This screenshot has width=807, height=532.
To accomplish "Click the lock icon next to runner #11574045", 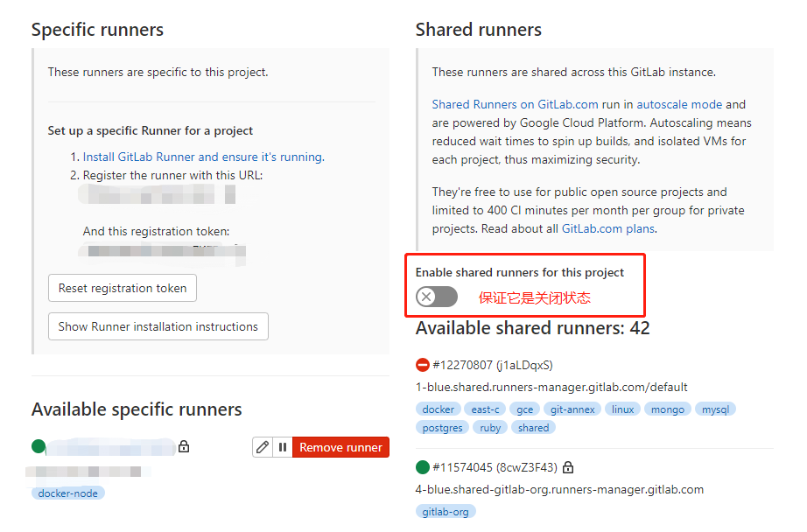I will pyautogui.click(x=568, y=467).
